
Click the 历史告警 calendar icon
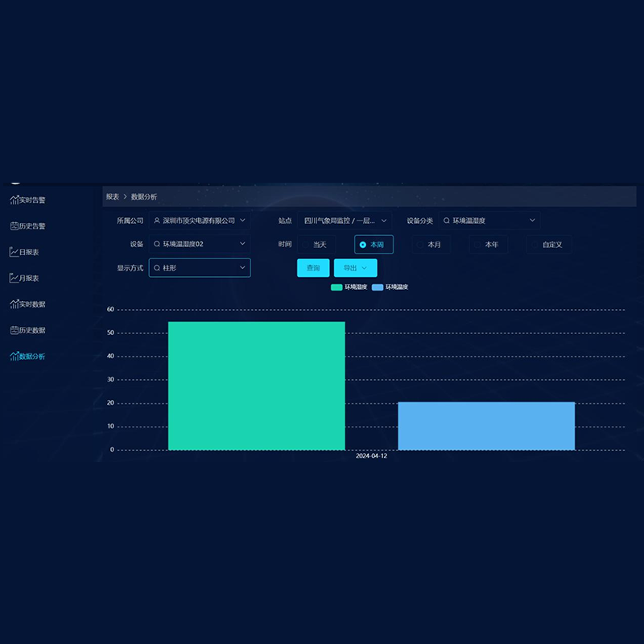click(x=14, y=226)
